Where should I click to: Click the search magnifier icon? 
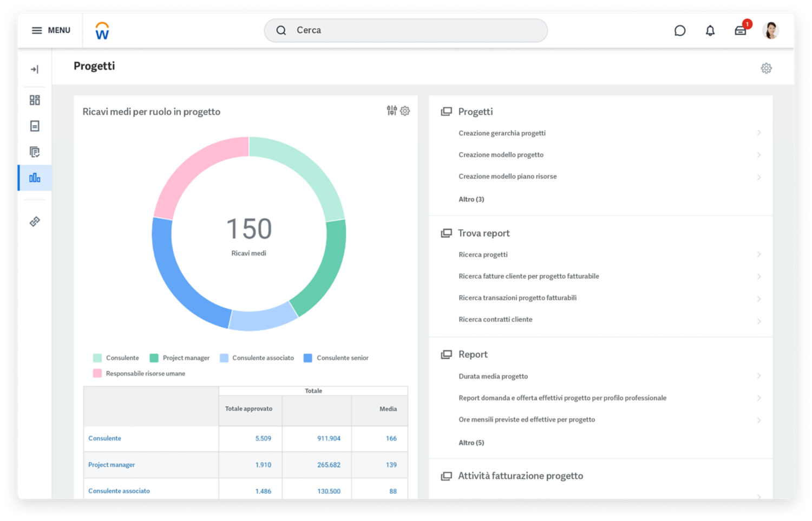pos(281,30)
